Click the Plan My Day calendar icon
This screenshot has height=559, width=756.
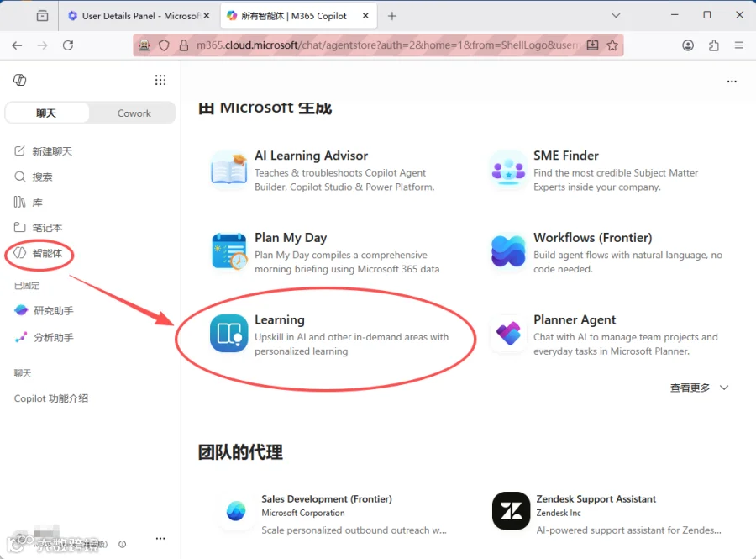(x=229, y=251)
